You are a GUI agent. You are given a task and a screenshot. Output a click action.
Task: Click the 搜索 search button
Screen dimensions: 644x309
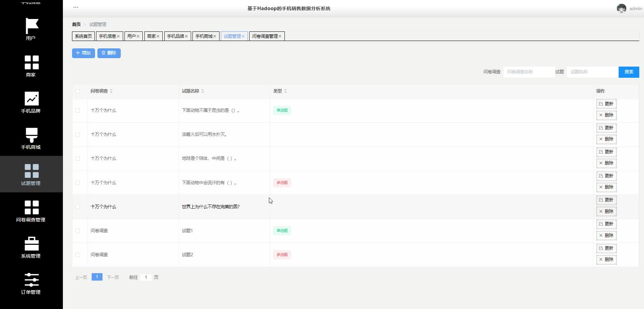[629, 72]
